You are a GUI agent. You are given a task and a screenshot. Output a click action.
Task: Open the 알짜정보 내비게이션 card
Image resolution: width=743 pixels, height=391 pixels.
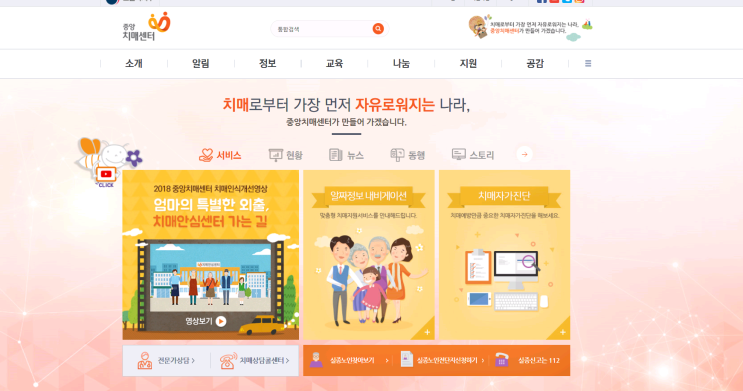click(x=369, y=255)
